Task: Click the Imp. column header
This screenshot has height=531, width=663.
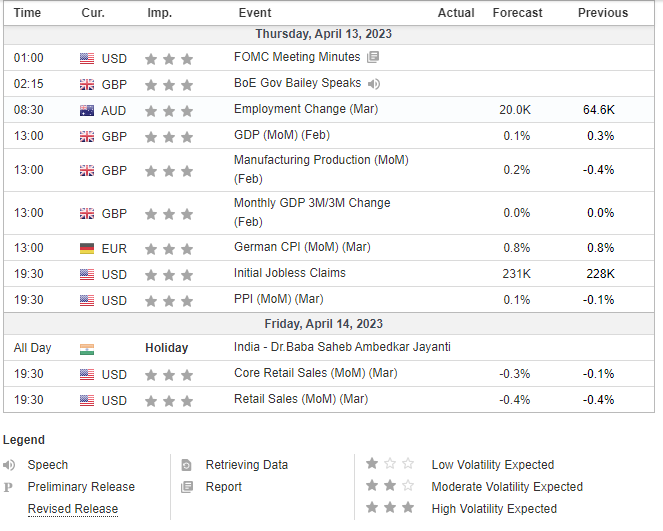Action: point(159,13)
